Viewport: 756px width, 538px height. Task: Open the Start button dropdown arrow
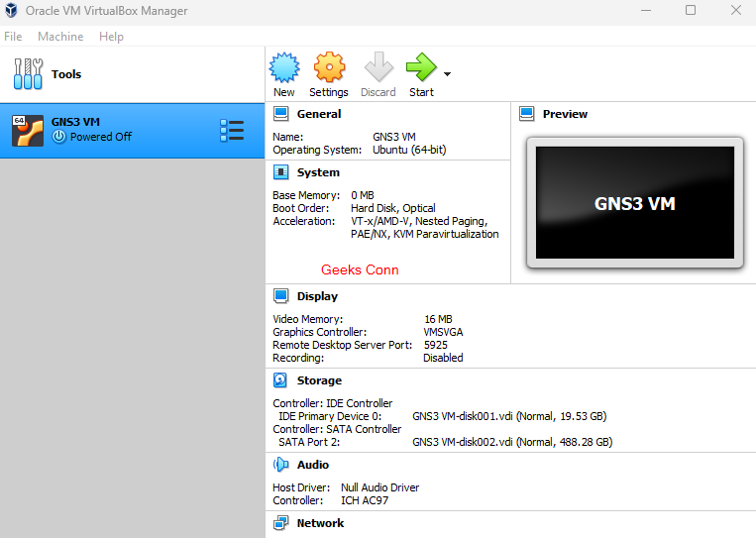pos(448,74)
